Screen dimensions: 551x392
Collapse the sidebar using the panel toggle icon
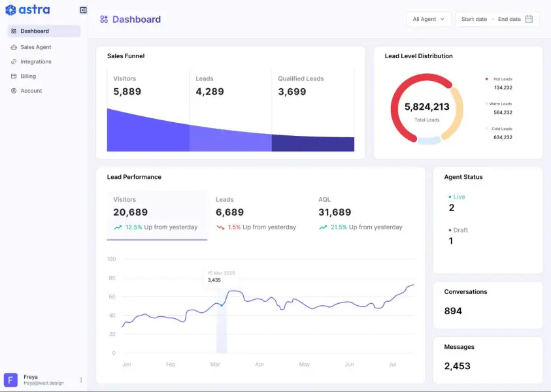pos(82,9)
